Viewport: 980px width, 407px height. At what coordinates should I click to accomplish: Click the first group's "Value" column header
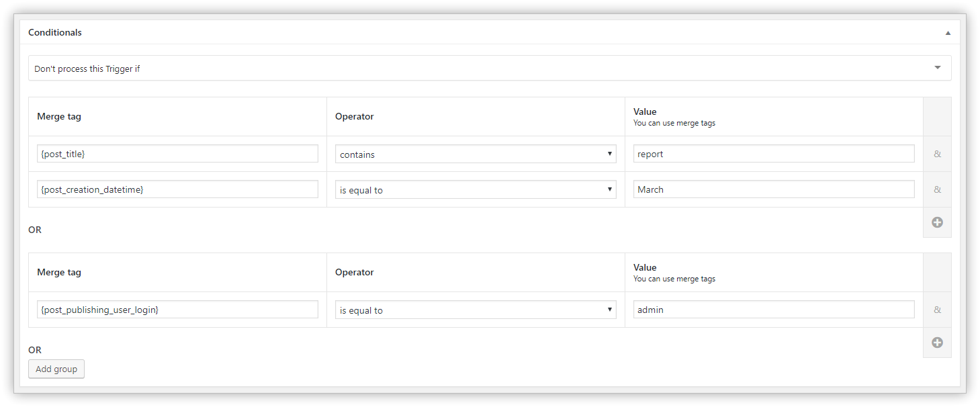[645, 111]
